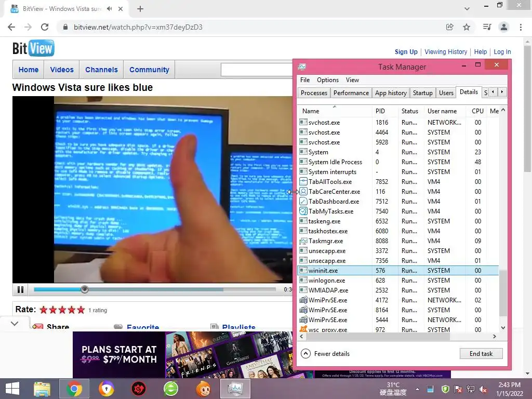Go forward in browser history
This screenshot has height=399, width=532.
click(x=28, y=27)
